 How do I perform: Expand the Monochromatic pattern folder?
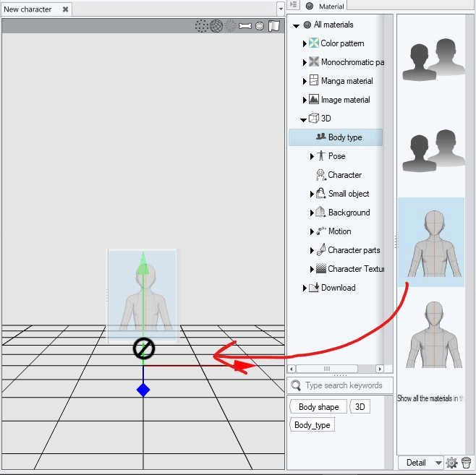pos(305,62)
